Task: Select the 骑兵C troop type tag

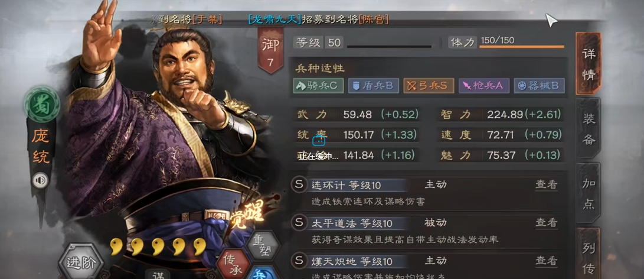Action: click(318, 86)
